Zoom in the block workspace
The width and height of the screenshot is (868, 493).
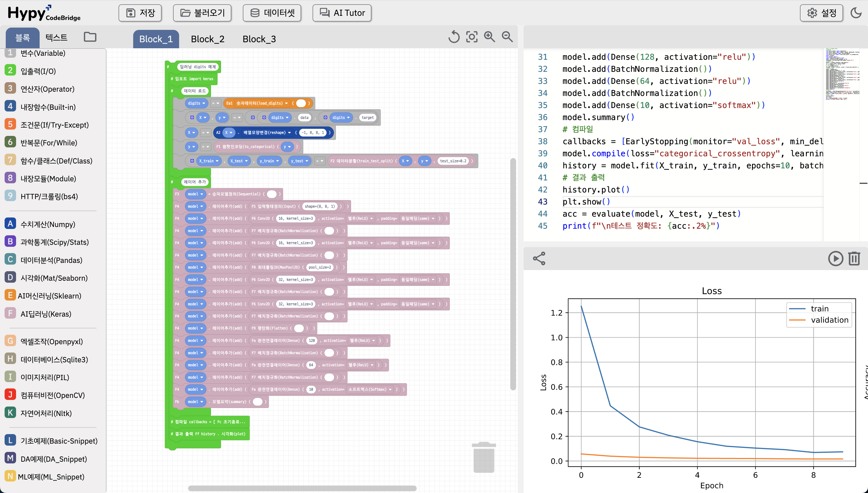pyautogui.click(x=489, y=36)
